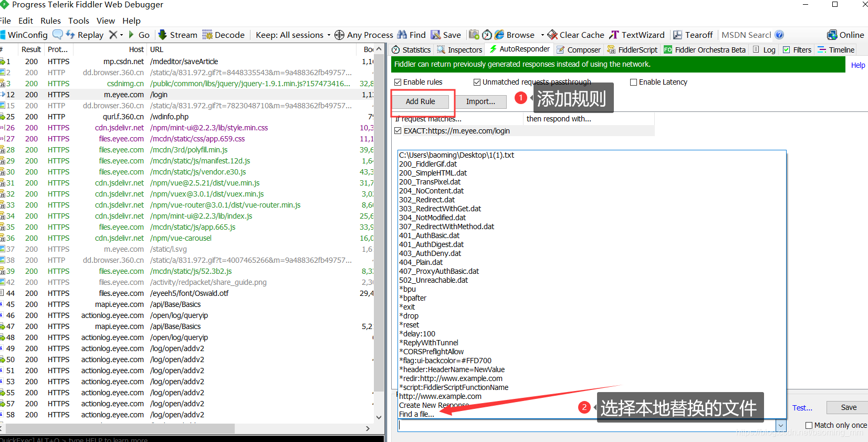This screenshot has width=868, height=442.
Task: Open the File menu
Action: [5, 20]
